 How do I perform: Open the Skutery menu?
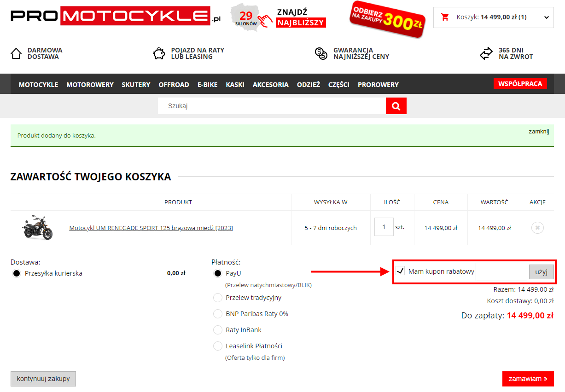pos(136,85)
